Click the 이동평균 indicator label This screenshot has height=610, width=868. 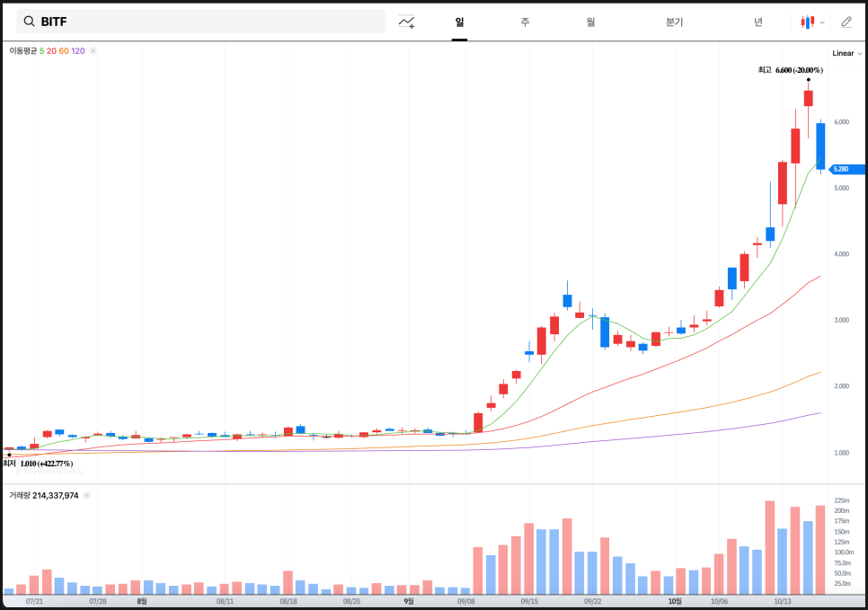pos(23,51)
